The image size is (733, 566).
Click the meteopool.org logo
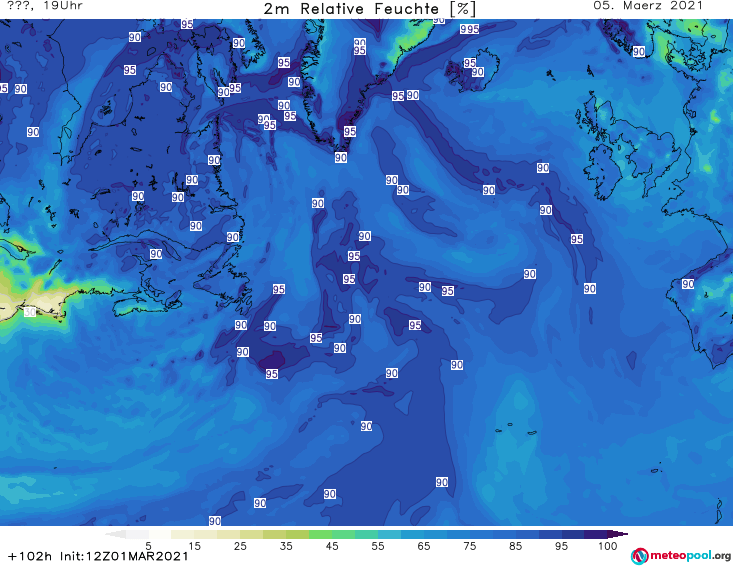[x=681, y=556]
